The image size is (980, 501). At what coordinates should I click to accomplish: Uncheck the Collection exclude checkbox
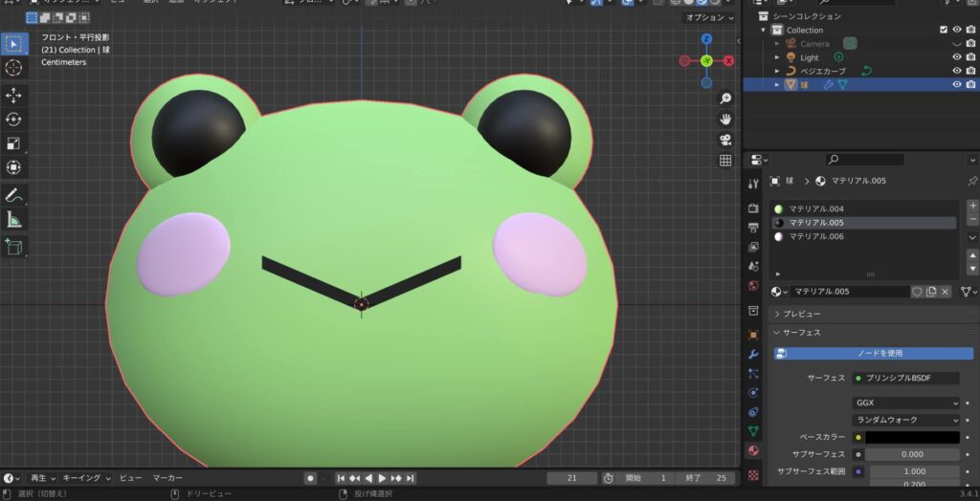[x=944, y=30]
